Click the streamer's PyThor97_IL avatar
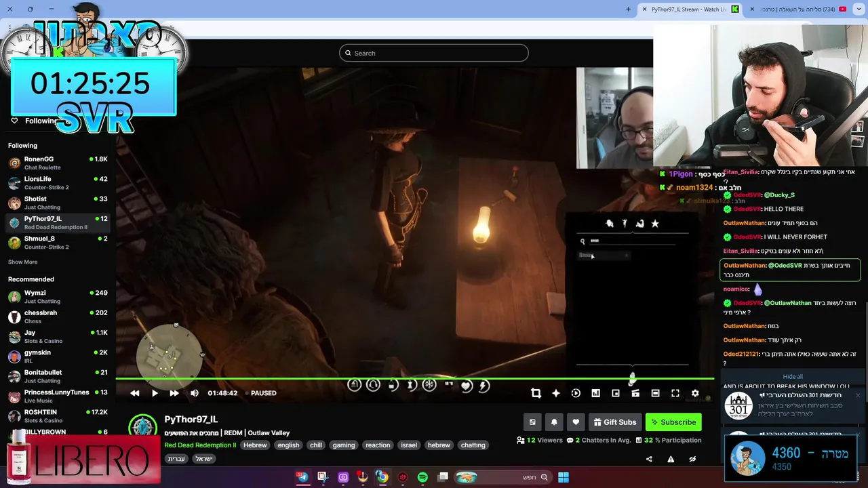This screenshot has width=868, height=488. click(x=142, y=426)
